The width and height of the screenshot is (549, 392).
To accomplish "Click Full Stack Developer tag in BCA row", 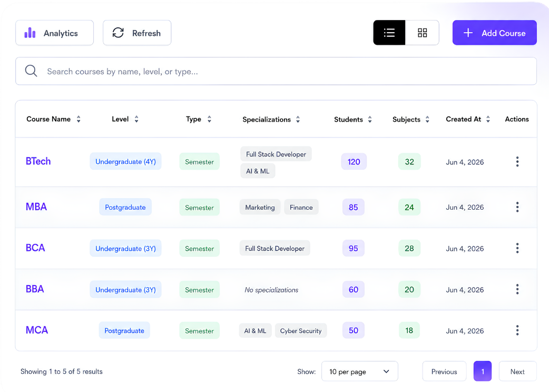I will click(x=275, y=248).
